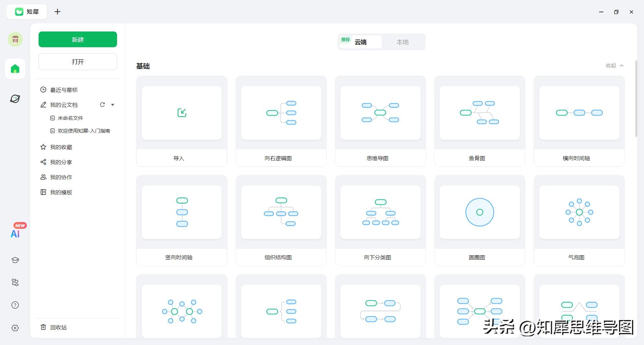Open 最近与星标 in the sidebar
The image size is (644, 345).
tap(64, 90)
